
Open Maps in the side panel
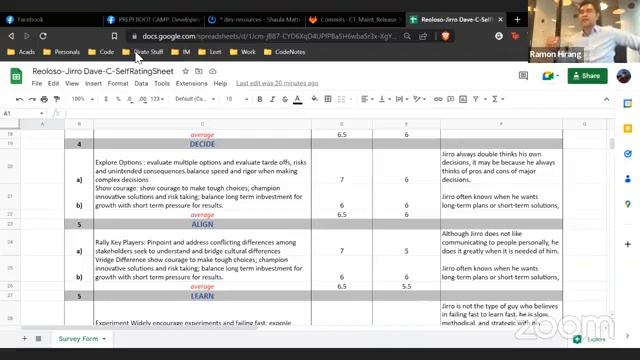pyautogui.click(x=628, y=204)
